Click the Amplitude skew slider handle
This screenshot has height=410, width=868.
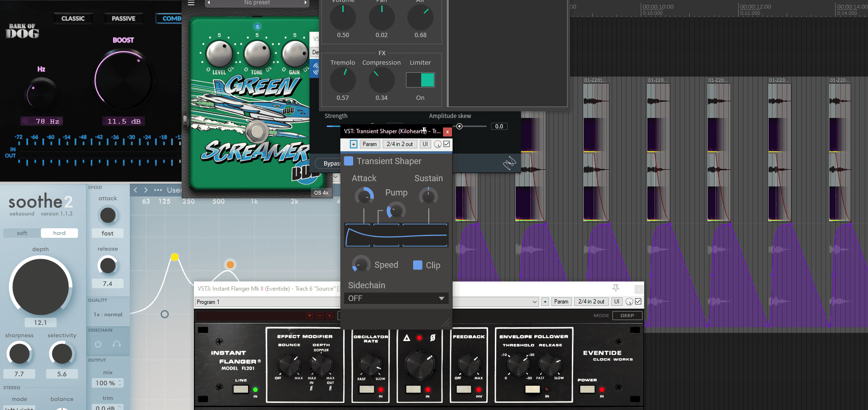tap(459, 126)
